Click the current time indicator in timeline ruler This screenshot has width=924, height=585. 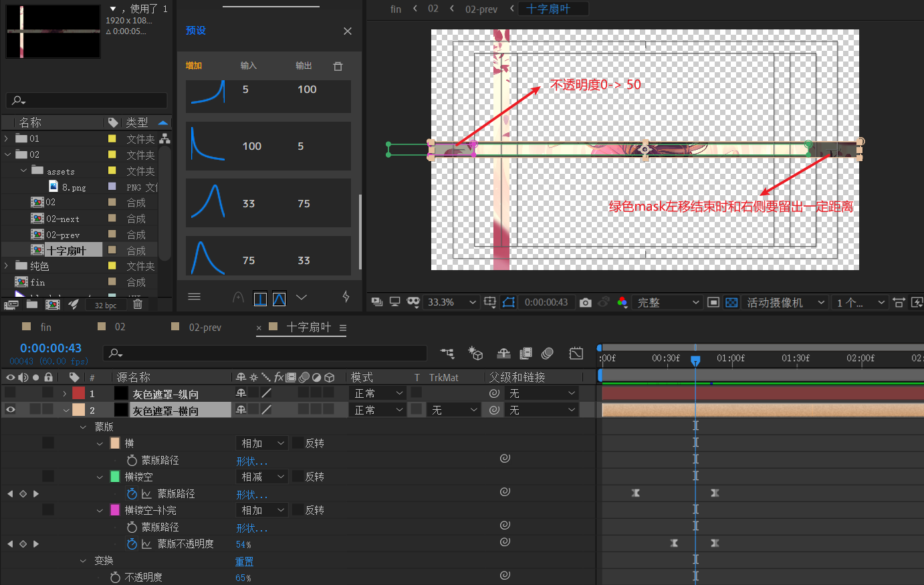click(x=695, y=360)
